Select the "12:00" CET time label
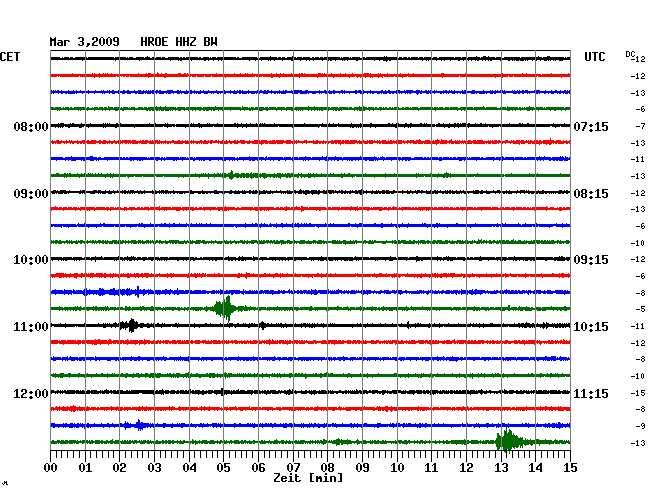 (31, 393)
